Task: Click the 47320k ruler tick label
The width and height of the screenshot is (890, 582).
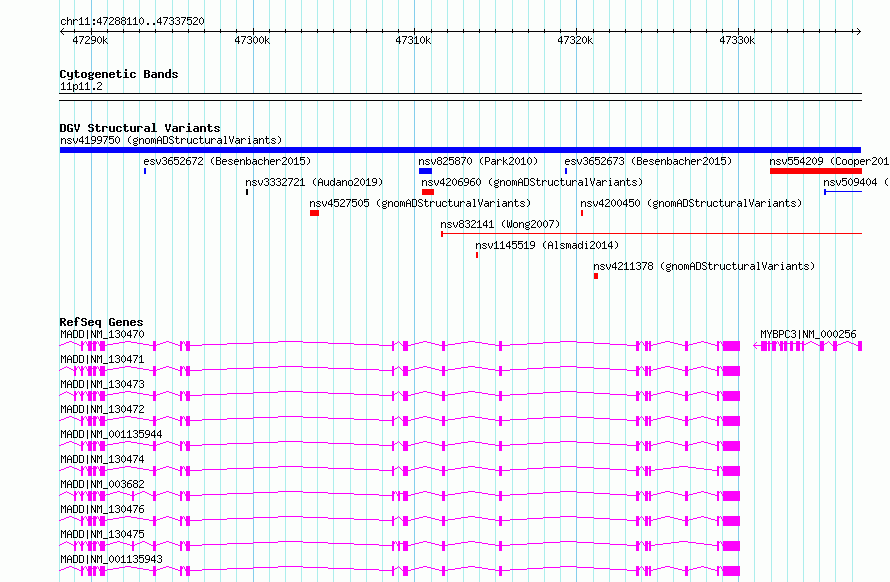Action: tap(575, 40)
